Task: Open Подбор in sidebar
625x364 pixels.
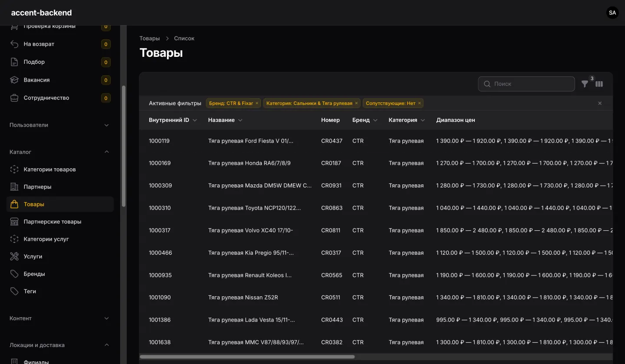Action: click(60, 62)
